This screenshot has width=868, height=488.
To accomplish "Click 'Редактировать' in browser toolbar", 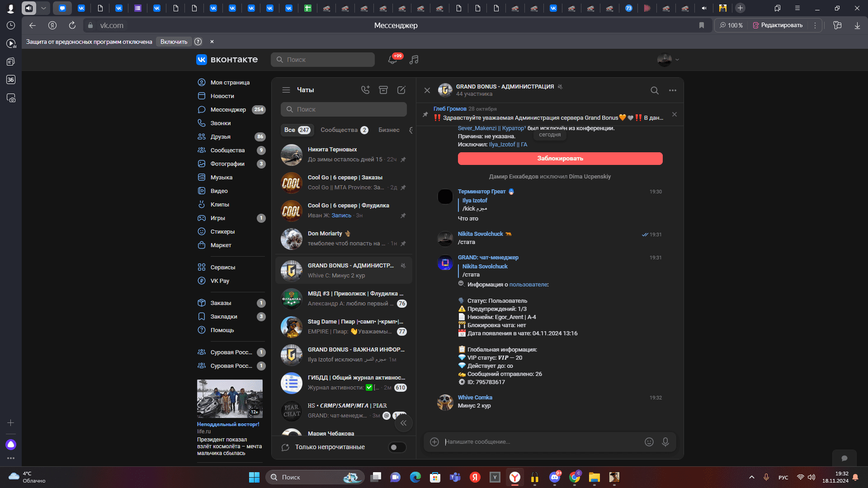I will pos(778,25).
